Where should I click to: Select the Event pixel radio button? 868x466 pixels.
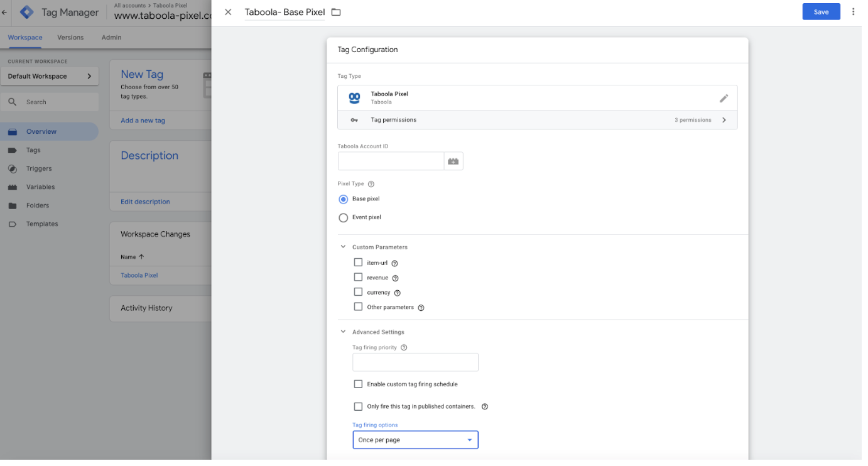(344, 218)
